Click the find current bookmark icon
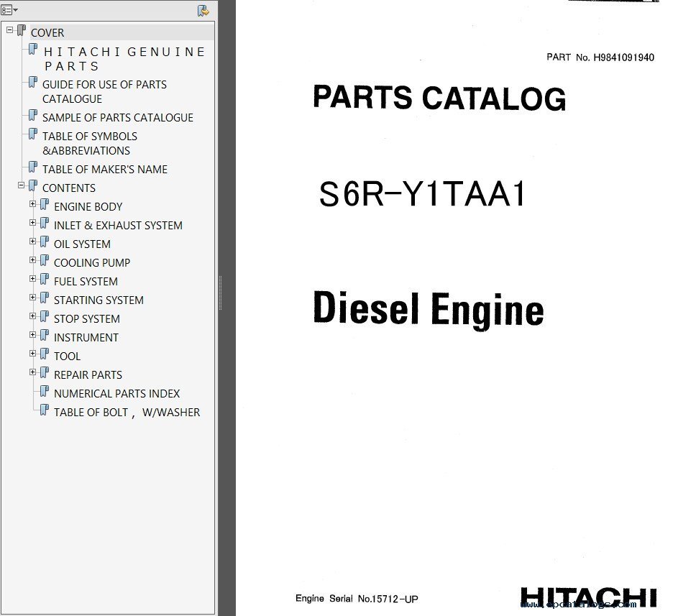This screenshot has width=673, height=616. click(203, 10)
